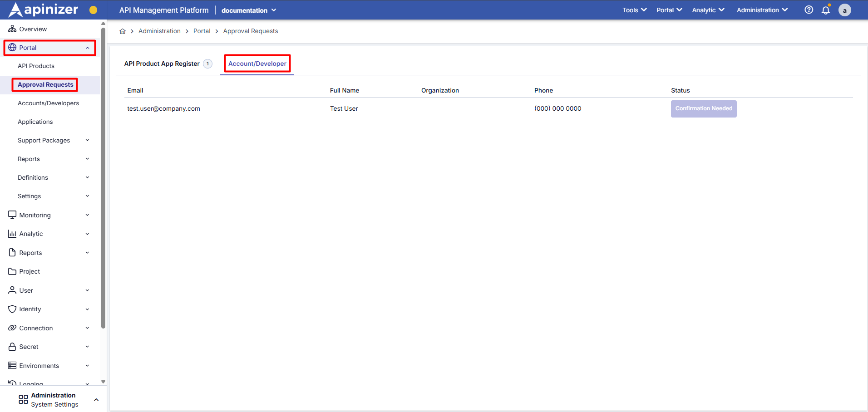Click the breadcrumb home icon

click(122, 31)
